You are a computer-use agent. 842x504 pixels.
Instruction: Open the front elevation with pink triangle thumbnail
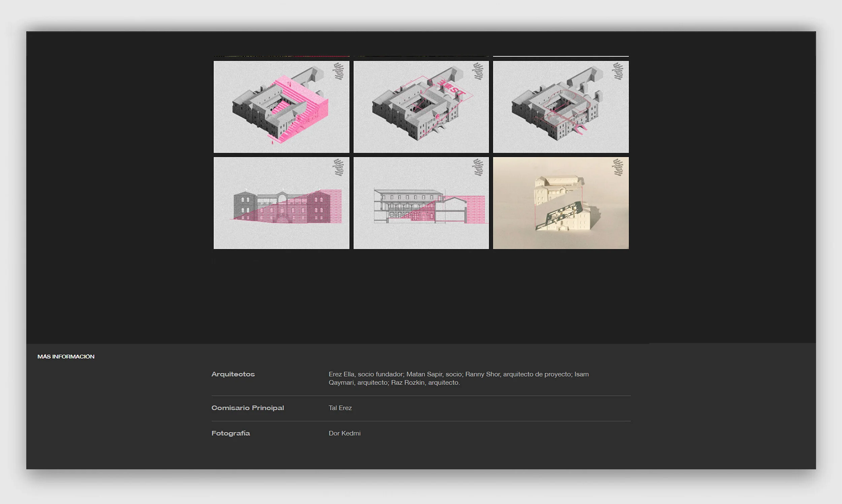tap(281, 203)
